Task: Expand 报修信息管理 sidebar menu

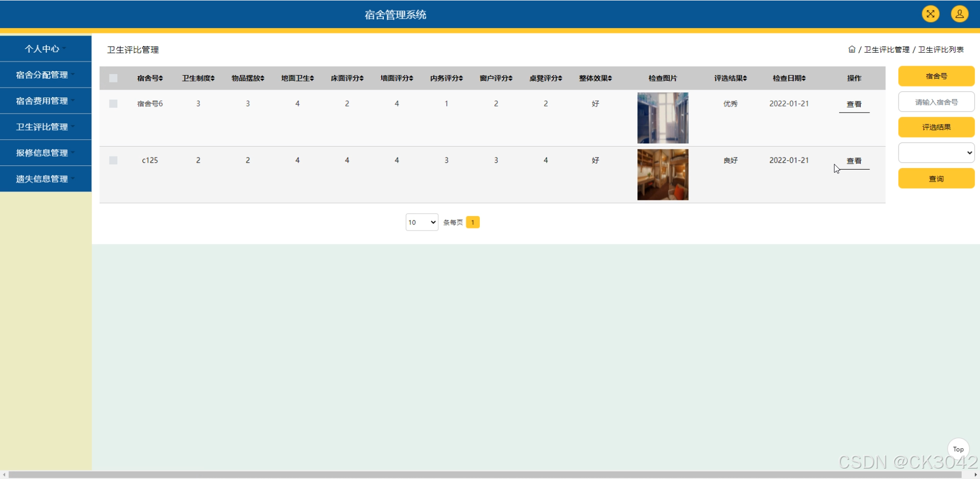Action: 46,153
